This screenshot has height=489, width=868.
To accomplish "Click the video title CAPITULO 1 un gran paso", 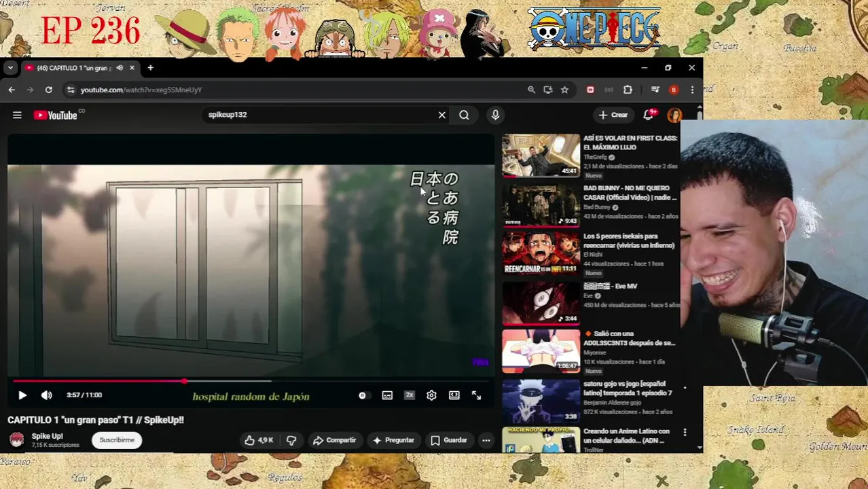I will pos(96,420).
